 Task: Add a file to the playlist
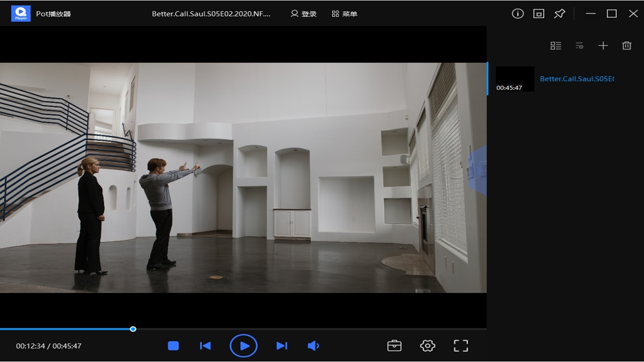(603, 46)
